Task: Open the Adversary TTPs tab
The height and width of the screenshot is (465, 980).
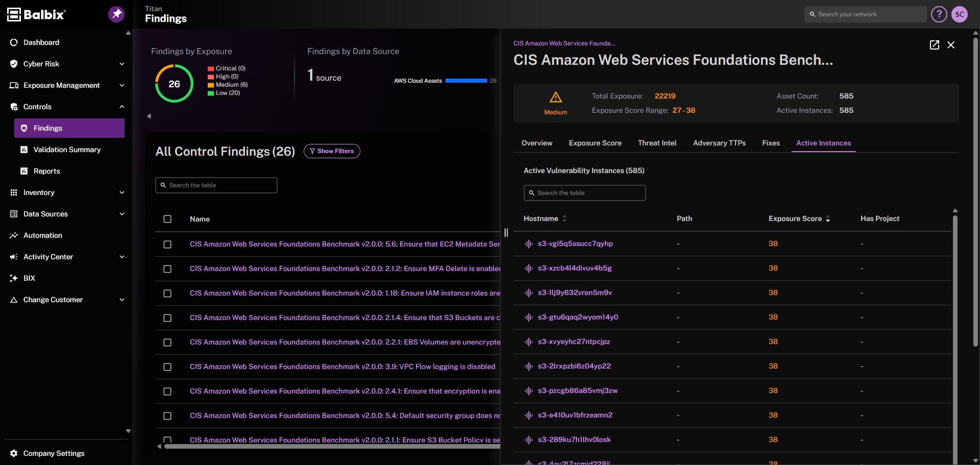Action: coord(719,143)
